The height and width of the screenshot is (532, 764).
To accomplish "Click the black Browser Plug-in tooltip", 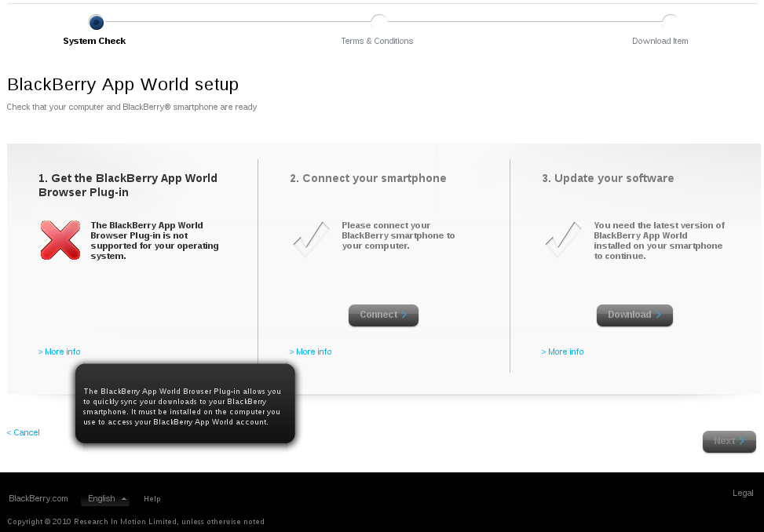I will 185,403.
